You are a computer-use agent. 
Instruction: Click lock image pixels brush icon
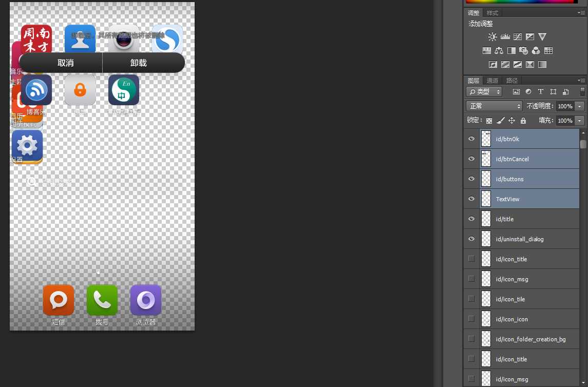pyautogui.click(x=500, y=121)
